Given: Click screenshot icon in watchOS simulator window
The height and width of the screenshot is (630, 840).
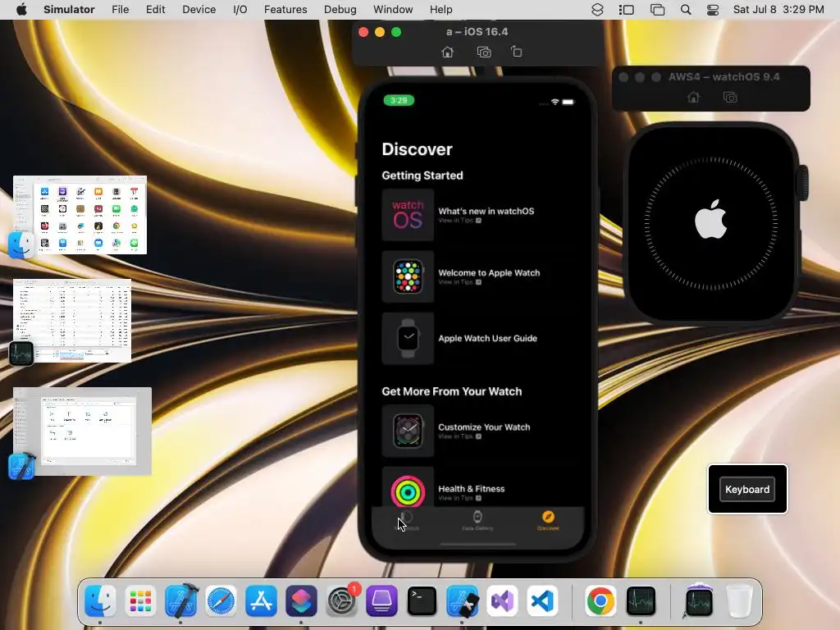Looking at the screenshot, I should coord(729,98).
